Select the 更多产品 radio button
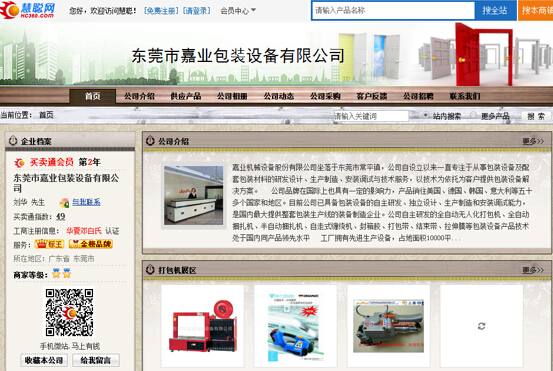 pyautogui.click(x=473, y=115)
